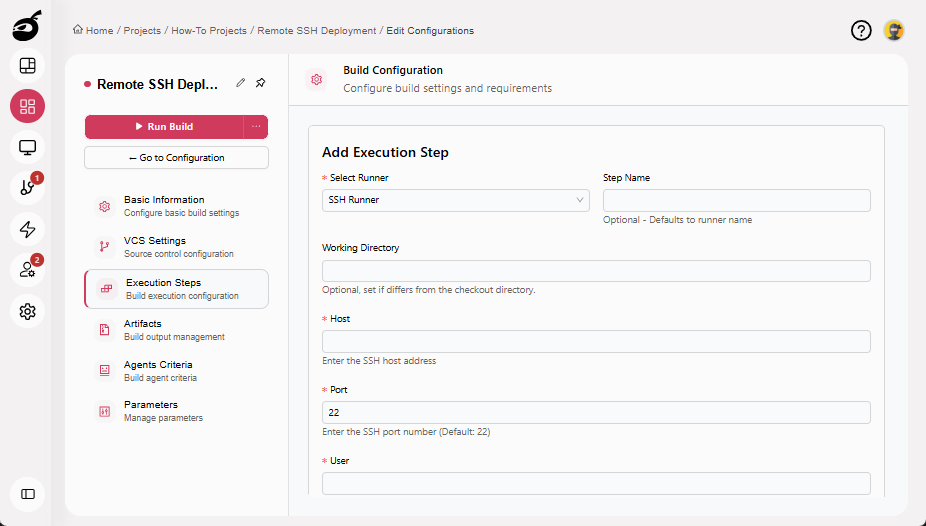Image resolution: width=926 pixels, height=526 pixels.
Task: Click the Build Configuration header gear icon
Action: click(x=317, y=79)
